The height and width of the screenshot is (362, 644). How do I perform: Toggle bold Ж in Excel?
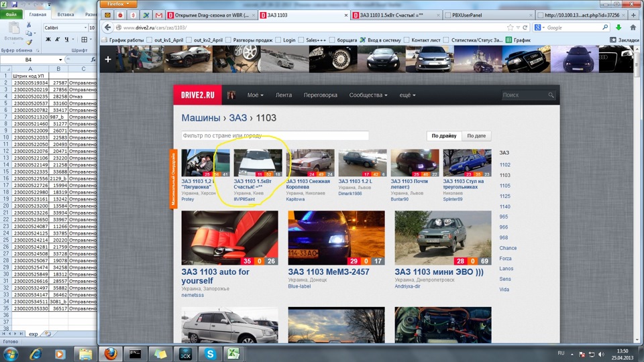[48, 40]
